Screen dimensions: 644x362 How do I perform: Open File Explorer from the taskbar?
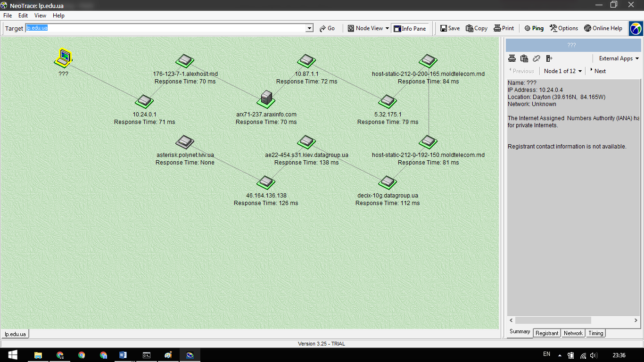(x=38, y=355)
